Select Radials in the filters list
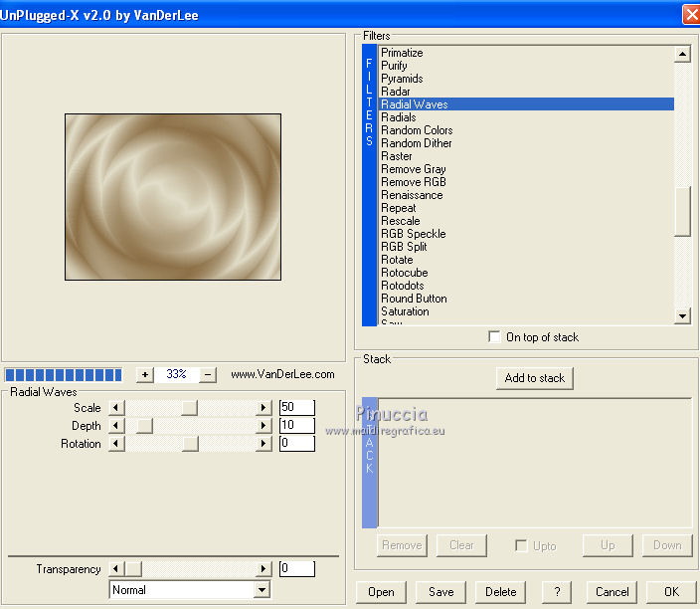The width and height of the screenshot is (700, 609). point(399,117)
